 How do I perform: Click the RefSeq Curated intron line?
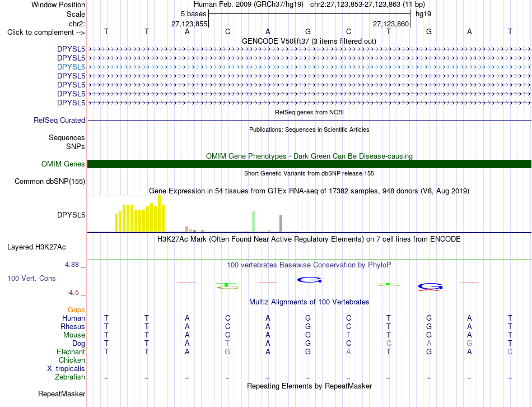tap(309, 121)
